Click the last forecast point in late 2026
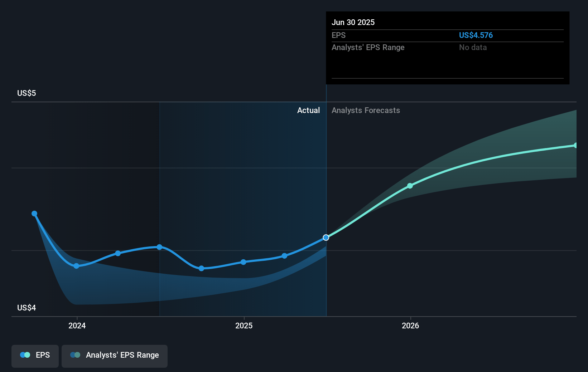The width and height of the screenshot is (588, 372). tap(576, 145)
